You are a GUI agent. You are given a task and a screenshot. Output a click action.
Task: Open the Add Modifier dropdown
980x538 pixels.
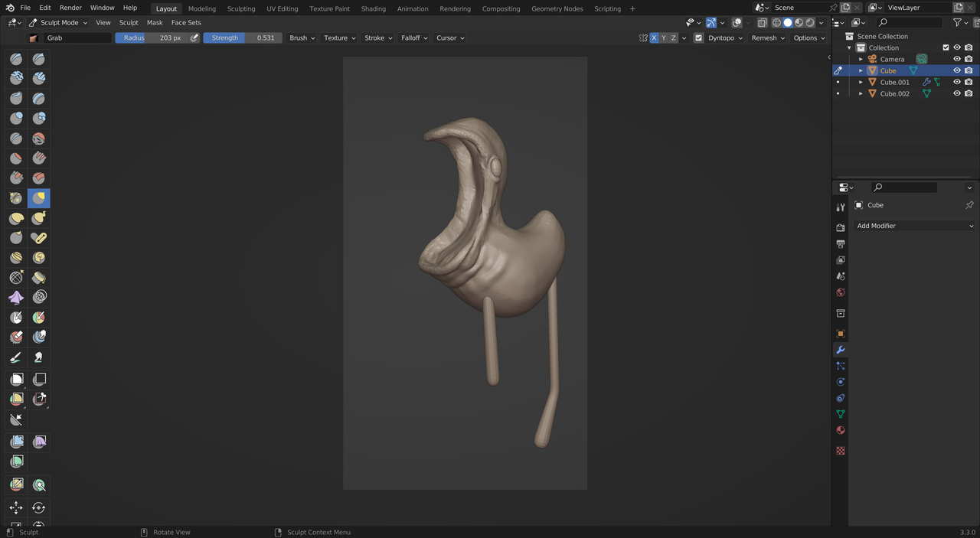click(914, 226)
